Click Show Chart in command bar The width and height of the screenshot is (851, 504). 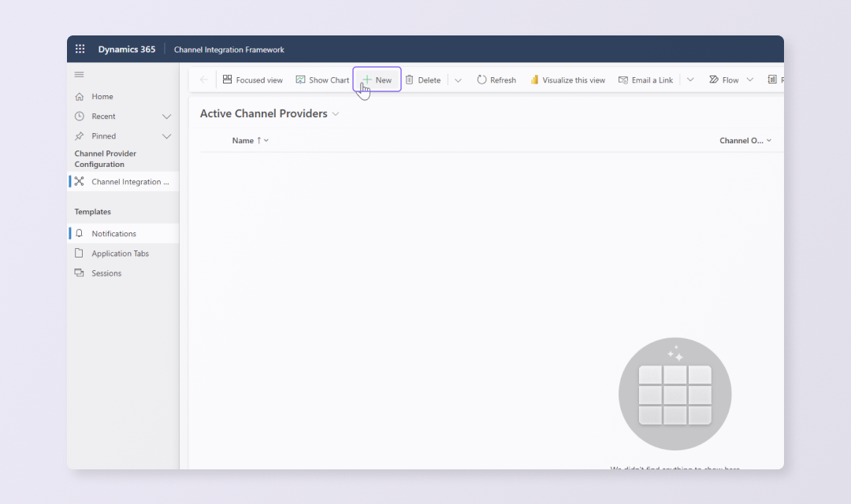click(x=322, y=80)
